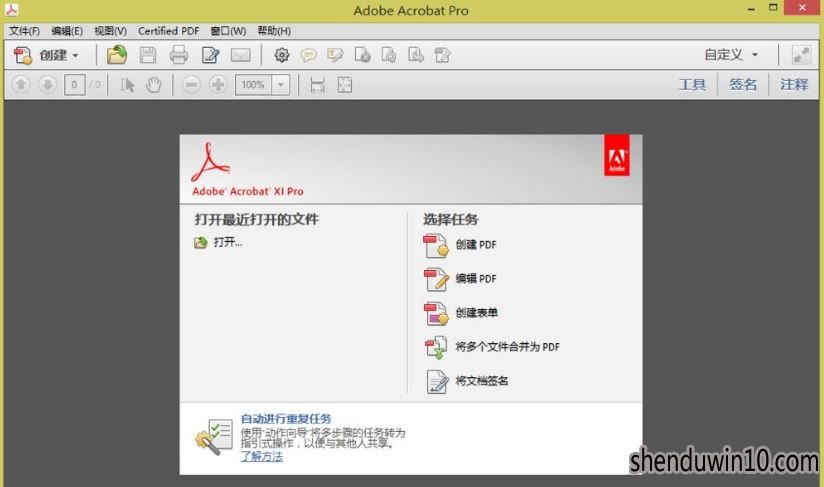Screen dimensions: 824x487
Task: Open the Comment (注释) pane
Action: [794, 85]
